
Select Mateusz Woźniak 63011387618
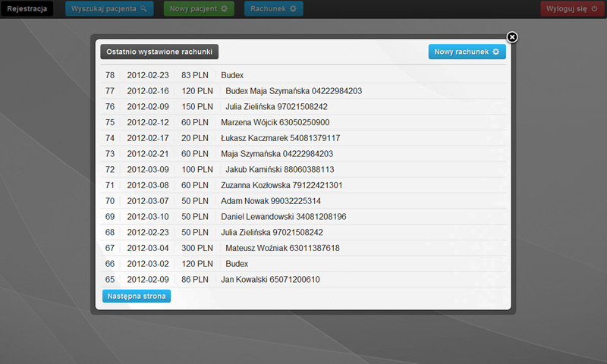click(282, 248)
